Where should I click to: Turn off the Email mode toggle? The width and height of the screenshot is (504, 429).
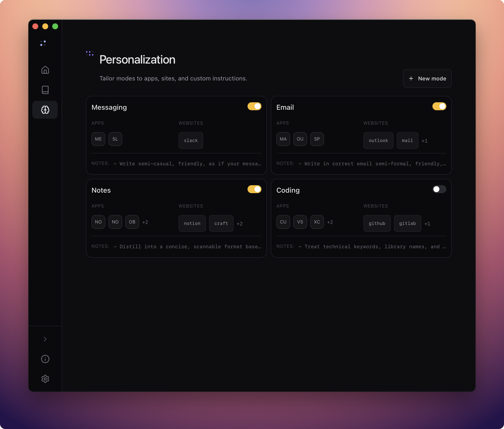tap(439, 107)
